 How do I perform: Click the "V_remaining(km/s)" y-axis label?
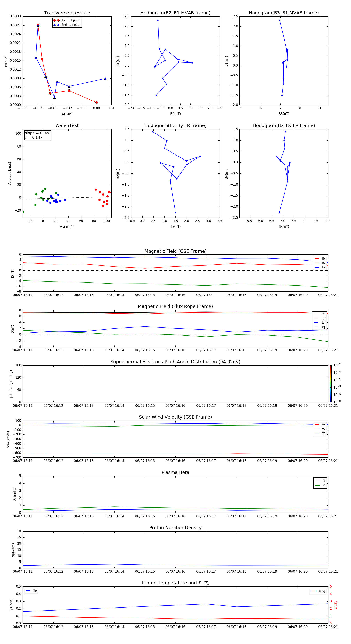(x=10, y=173)
